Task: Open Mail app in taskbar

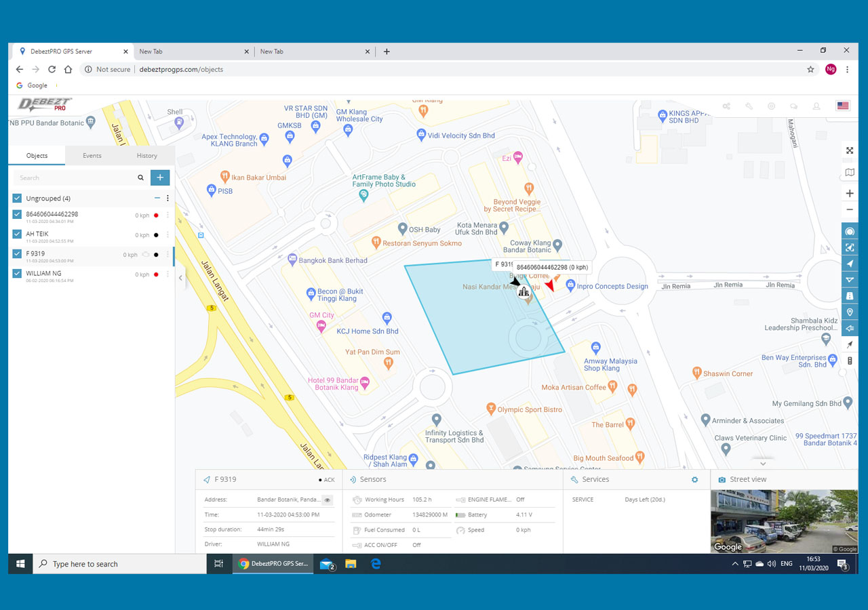Action: (326, 564)
